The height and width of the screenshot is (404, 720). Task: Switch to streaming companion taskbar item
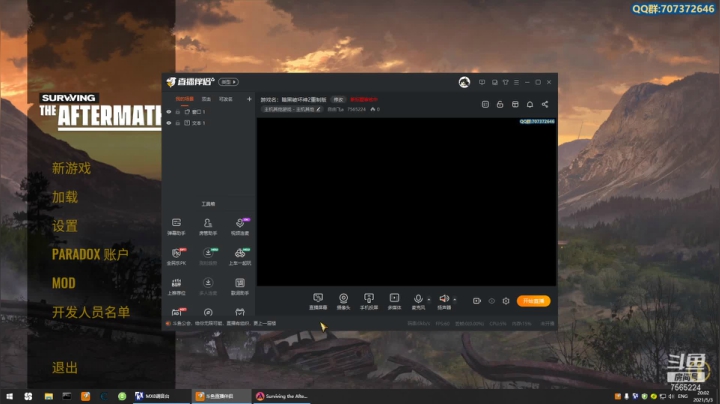click(220, 396)
